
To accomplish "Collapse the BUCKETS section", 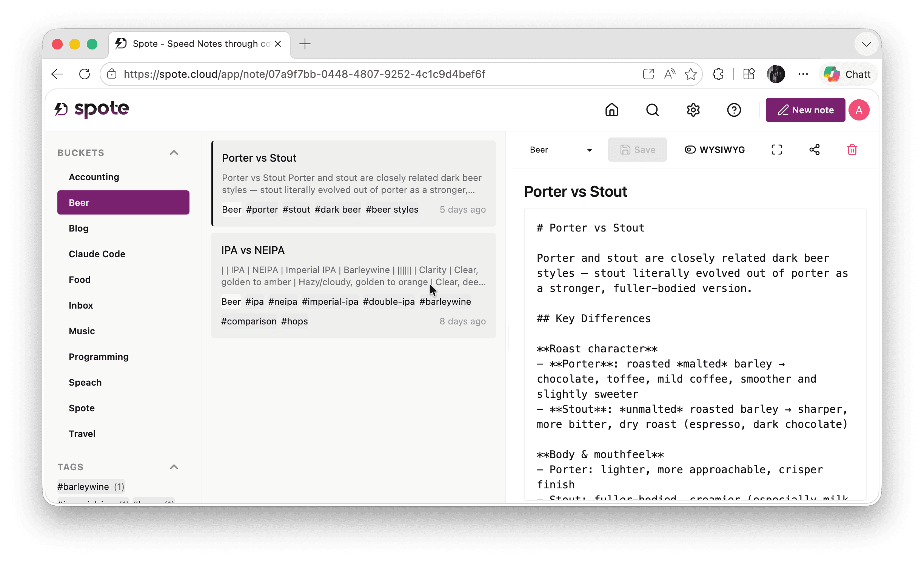I will tap(174, 153).
